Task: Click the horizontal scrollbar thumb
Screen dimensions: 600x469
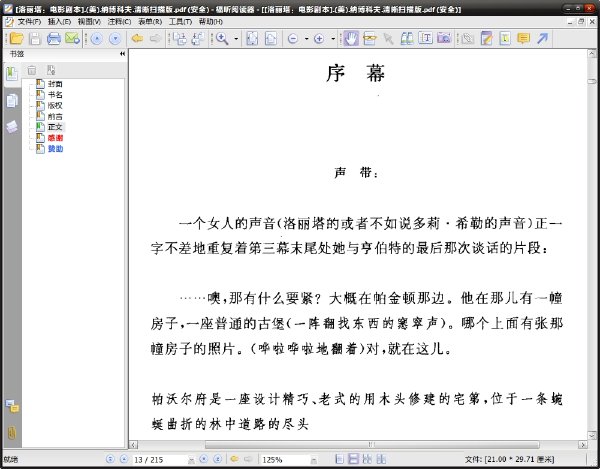Action: (x=372, y=445)
